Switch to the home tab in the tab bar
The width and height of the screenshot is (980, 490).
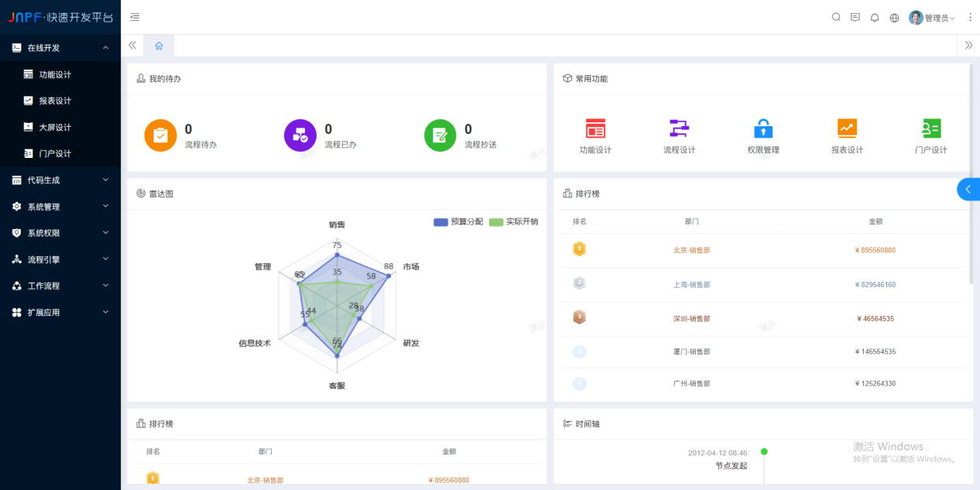pyautogui.click(x=159, y=46)
